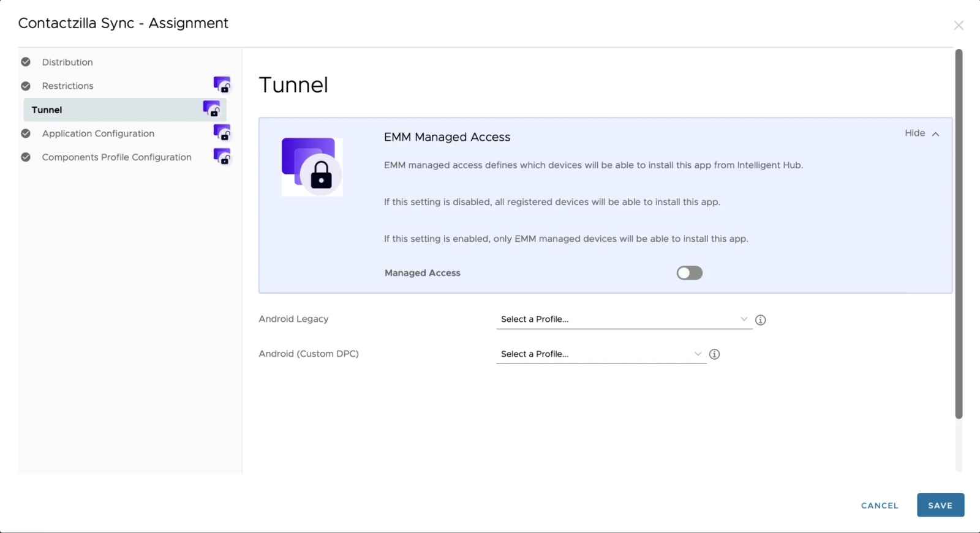Click the Managed Access label
This screenshot has width=980, height=533.
[423, 273]
